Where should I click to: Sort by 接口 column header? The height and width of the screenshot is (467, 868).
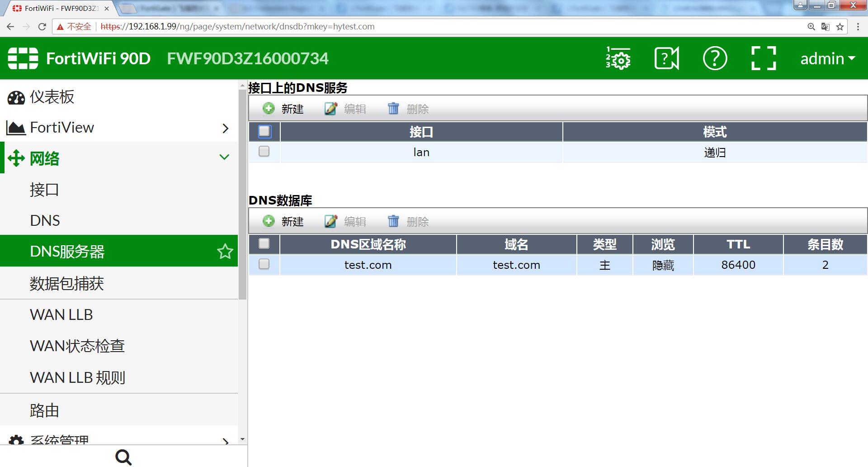pos(421,132)
